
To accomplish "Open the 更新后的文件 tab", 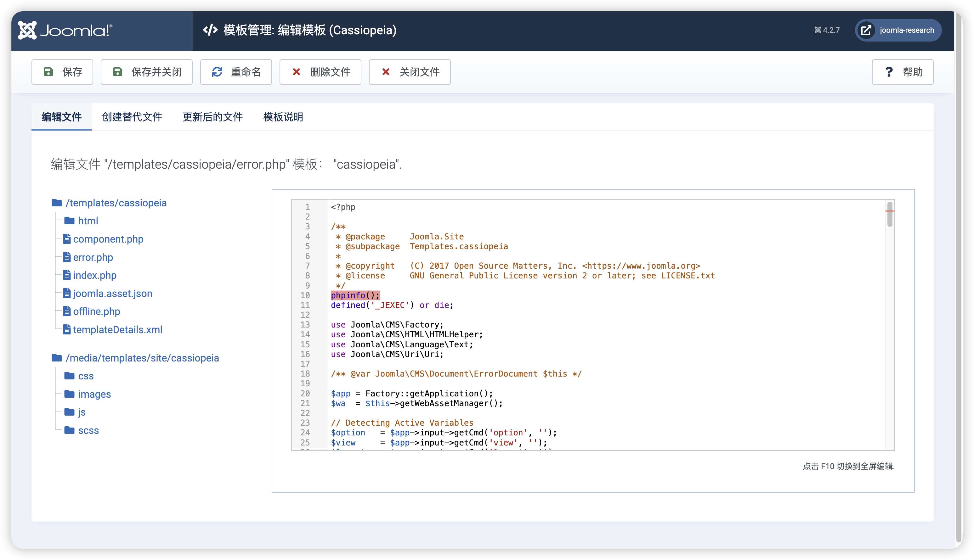I will click(x=212, y=117).
